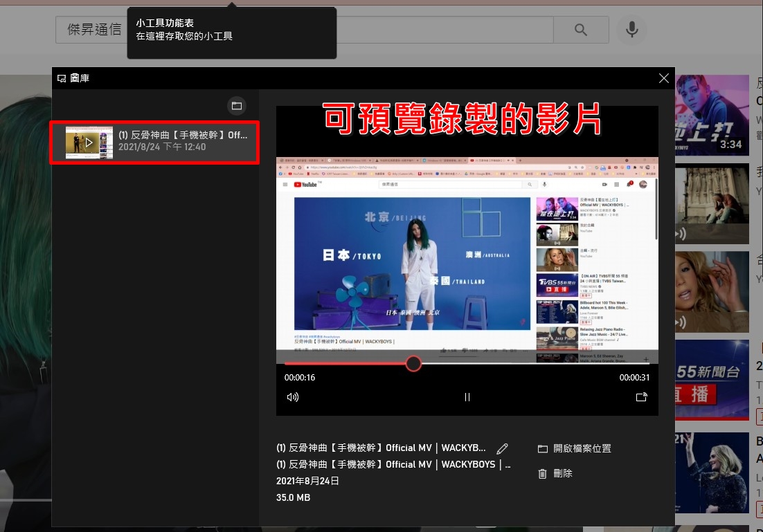763x532 pixels.
Task: Click the preview video frame
Action: tap(467, 260)
